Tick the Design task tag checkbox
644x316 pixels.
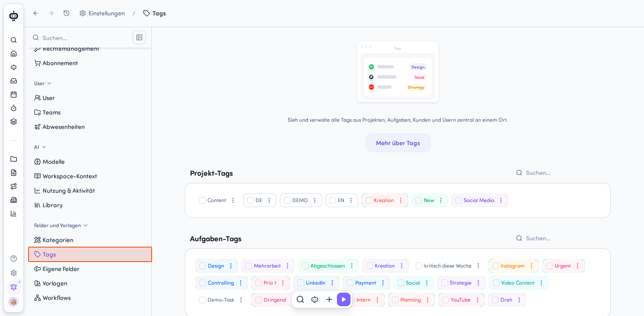[x=203, y=266]
